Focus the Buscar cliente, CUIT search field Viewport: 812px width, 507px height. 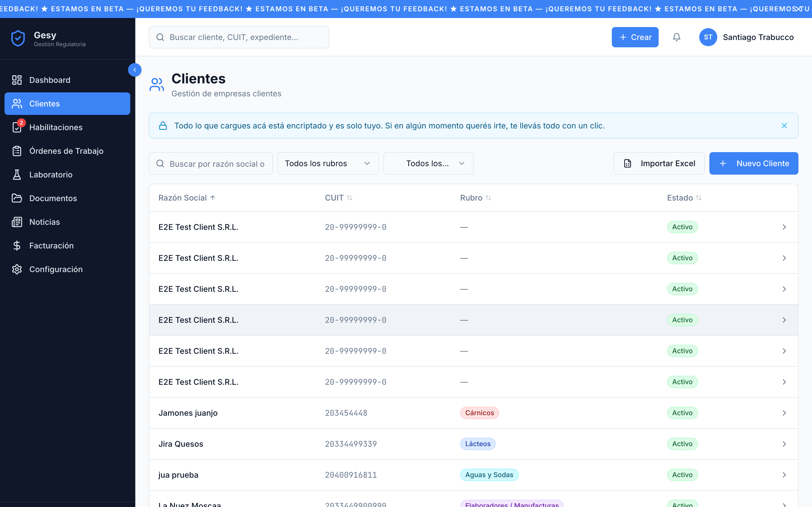239,37
